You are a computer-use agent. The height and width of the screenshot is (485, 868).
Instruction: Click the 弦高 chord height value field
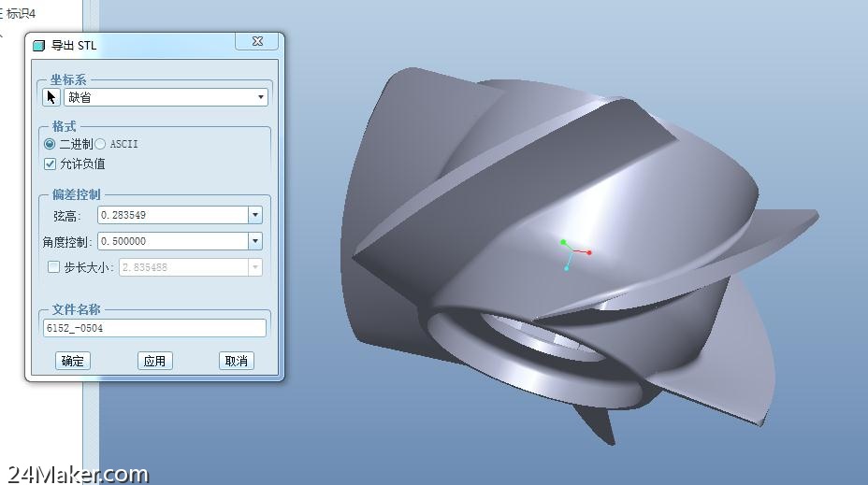coord(173,215)
